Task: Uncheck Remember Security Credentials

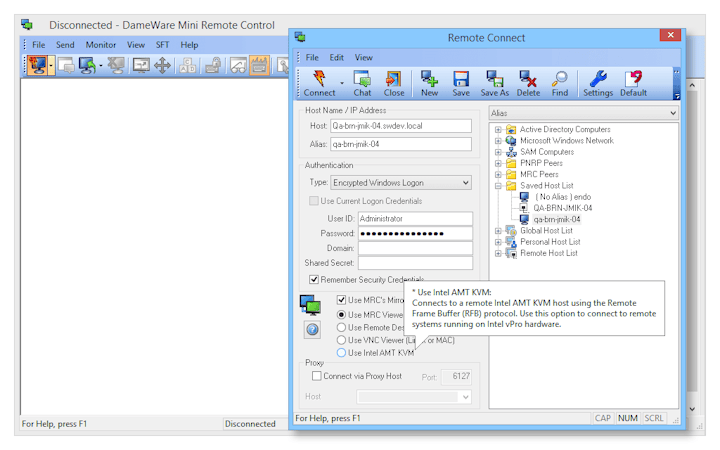Action: tap(314, 280)
